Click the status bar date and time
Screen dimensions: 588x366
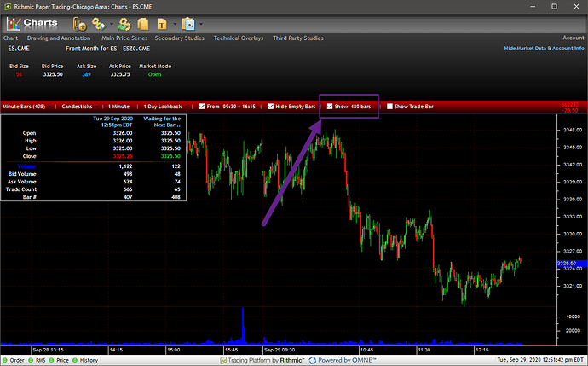541,360
